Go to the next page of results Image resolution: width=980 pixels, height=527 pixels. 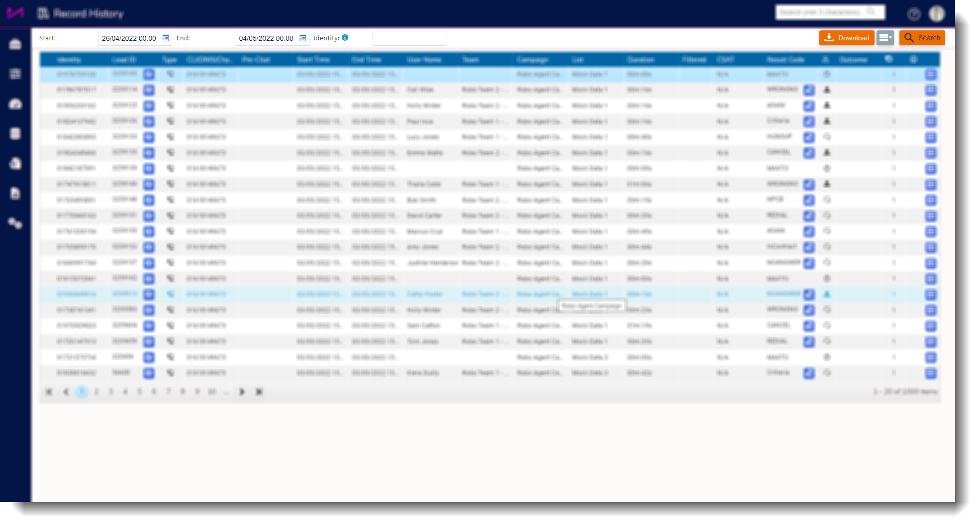[242, 392]
